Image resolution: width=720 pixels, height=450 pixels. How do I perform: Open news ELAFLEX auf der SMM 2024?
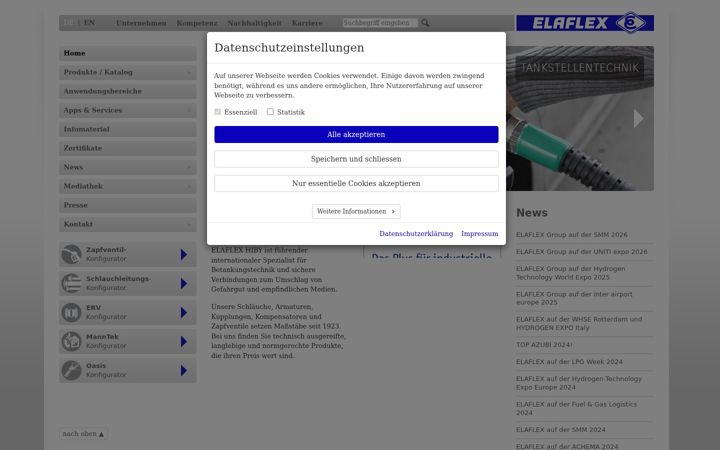click(561, 430)
